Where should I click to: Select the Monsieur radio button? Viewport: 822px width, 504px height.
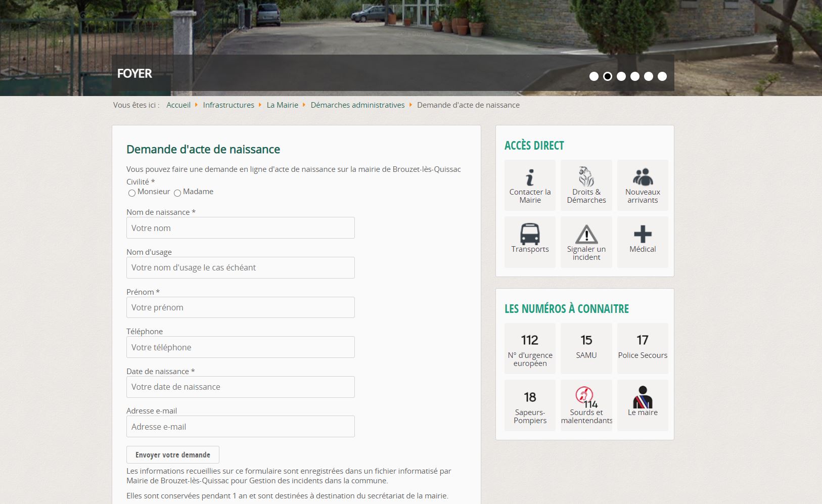click(132, 193)
